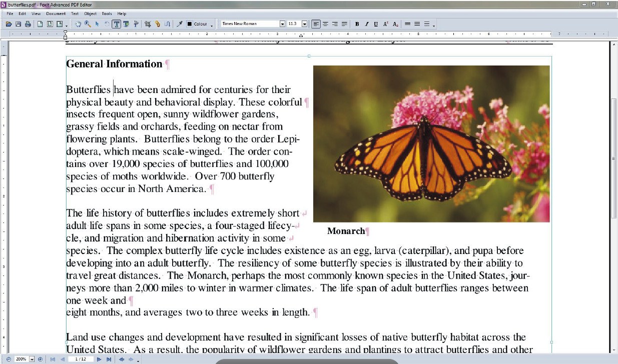The height and width of the screenshot is (364, 618).
Task: Toggle justify alignment button
Action: pyautogui.click(x=344, y=24)
